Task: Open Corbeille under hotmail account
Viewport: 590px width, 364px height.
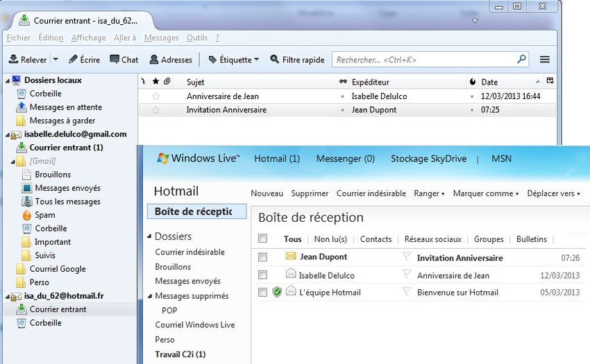Action: click(x=46, y=322)
